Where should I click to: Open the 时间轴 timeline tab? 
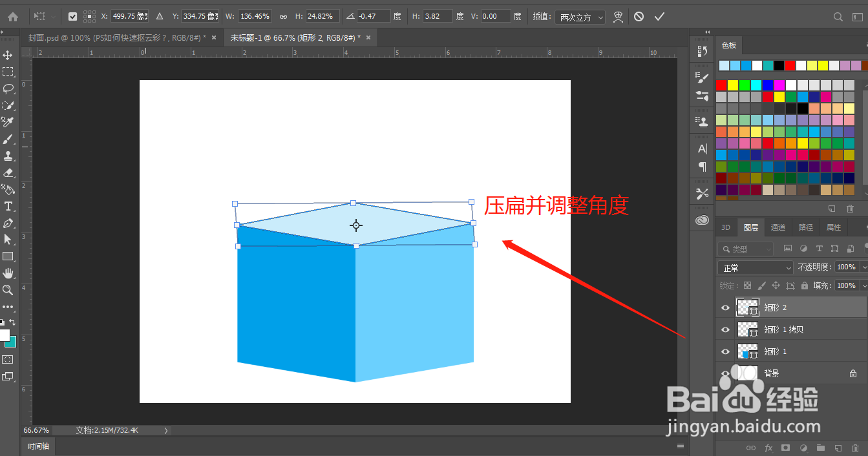tap(38, 446)
